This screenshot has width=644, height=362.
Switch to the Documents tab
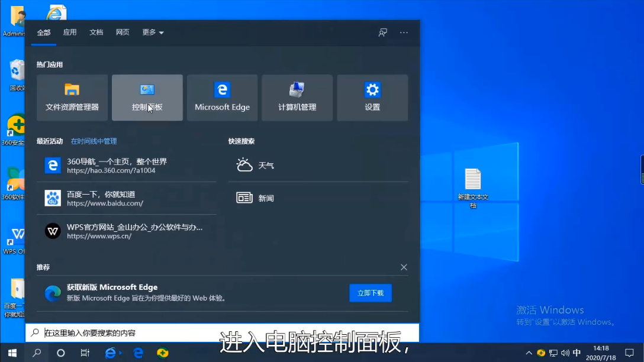pyautogui.click(x=96, y=33)
